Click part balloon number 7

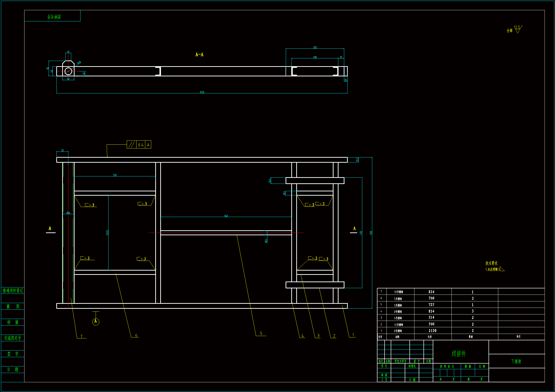81,336
